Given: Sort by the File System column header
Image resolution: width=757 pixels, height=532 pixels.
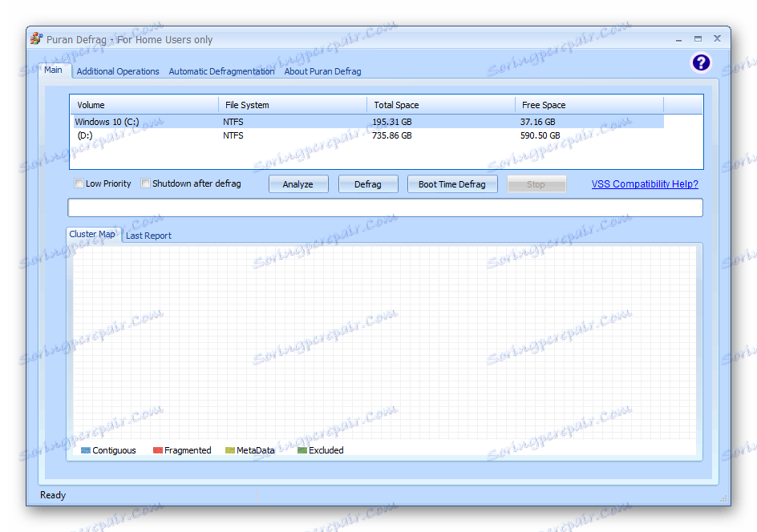Looking at the screenshot, I should [293, 105].
